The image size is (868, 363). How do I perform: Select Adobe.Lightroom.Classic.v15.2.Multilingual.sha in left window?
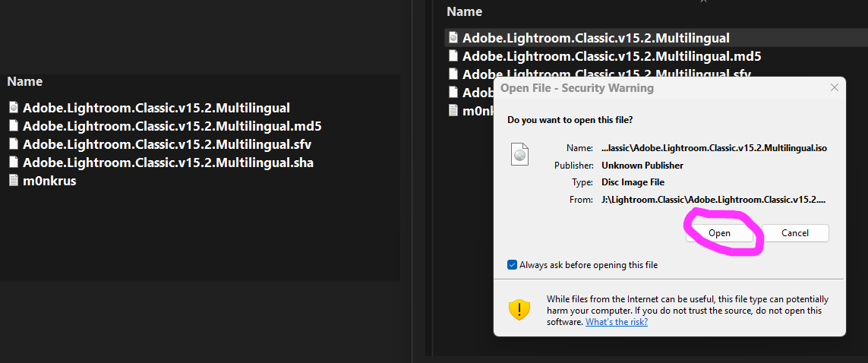click(169, 163)
